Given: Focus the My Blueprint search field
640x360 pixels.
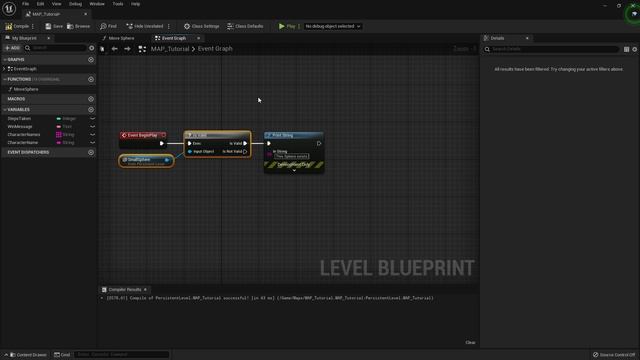Looking at the screenshot, I should click(x=56, y=48).
